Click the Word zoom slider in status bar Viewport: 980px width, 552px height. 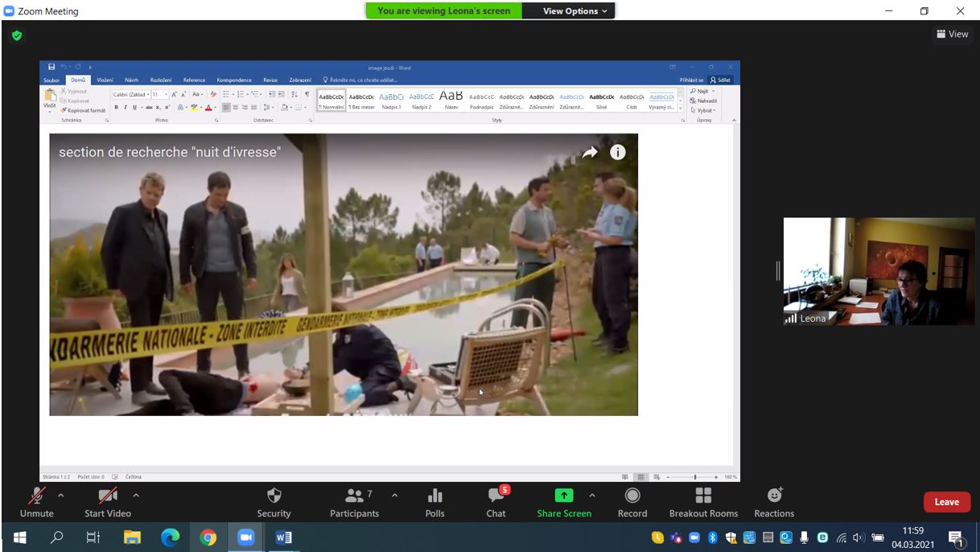(694, 477)
